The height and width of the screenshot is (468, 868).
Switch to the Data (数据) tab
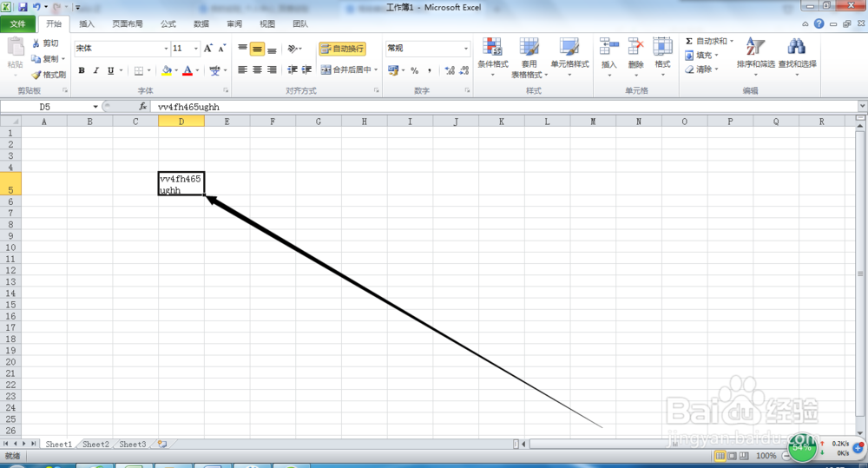[201, 23]
